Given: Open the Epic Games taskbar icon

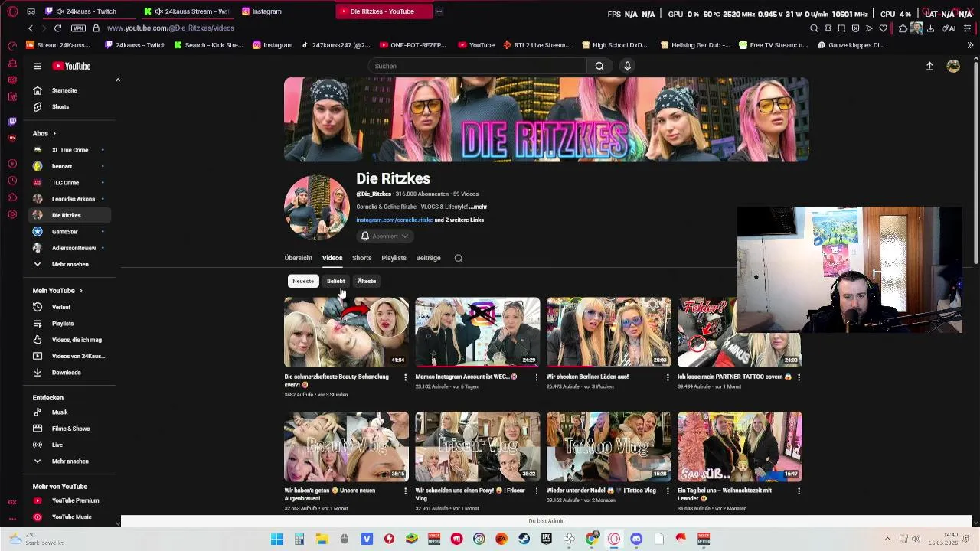Looking at the screenshot, I should click(546, 539).
